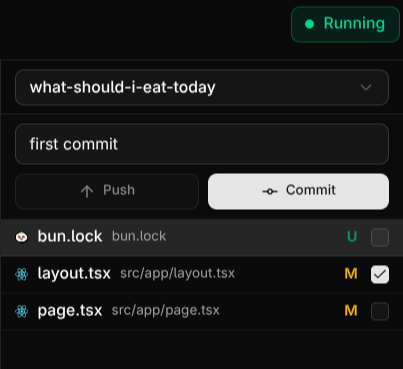Image resolution: width=403 pixels, height=369 pixels.
Task: Expand the repository selector chevron
Action: (366, 88)
